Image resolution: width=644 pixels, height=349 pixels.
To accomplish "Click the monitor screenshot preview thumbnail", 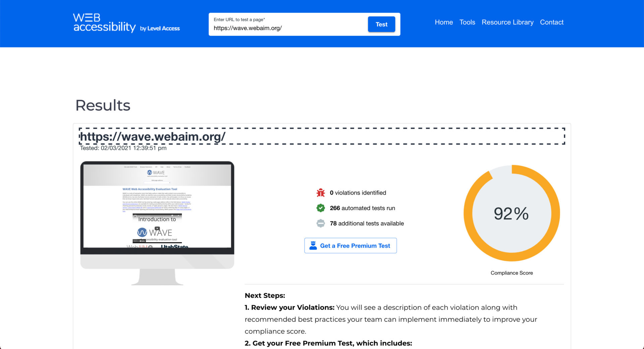I will (157, 215).
